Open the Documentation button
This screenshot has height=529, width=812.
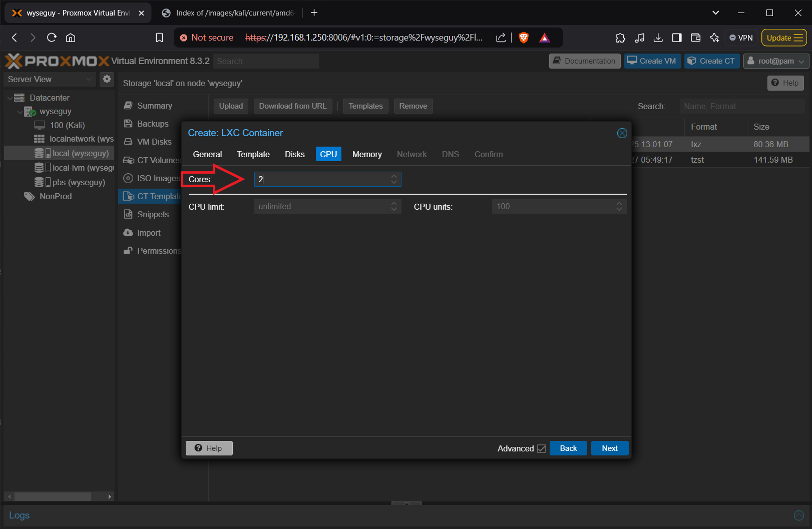[585, 61]
